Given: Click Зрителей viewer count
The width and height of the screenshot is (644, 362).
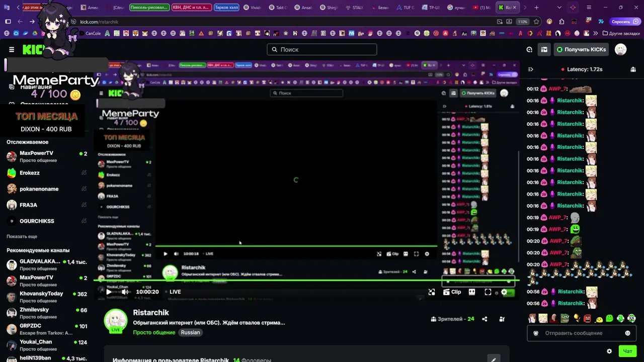Looking at the screenshot, I should (x=452, y=319).
